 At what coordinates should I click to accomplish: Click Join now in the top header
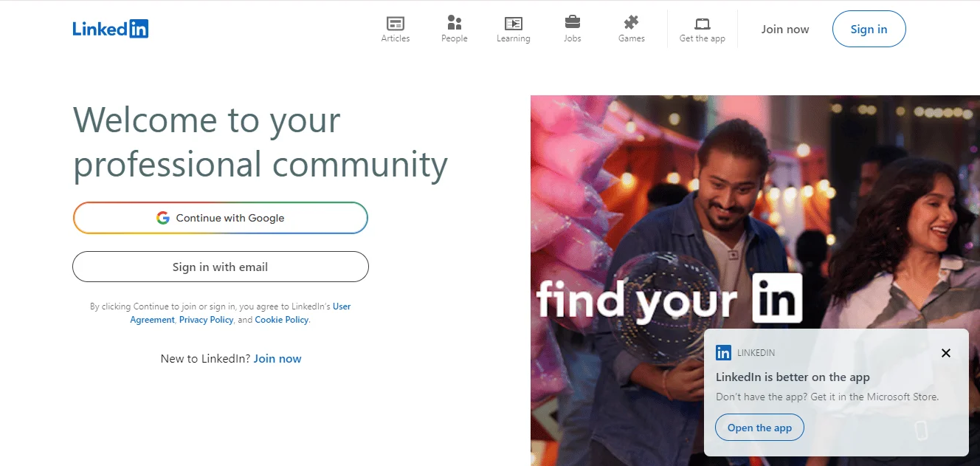pyautogui.click(x=785, y=30)
